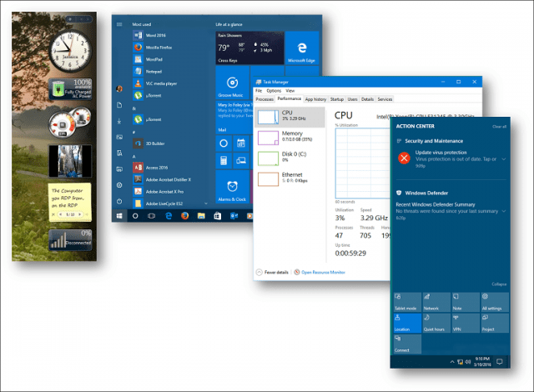Launch VLC media player from Start menu
Image resolution: width=534 pixels, height=392 pixels.
point(155,83)
